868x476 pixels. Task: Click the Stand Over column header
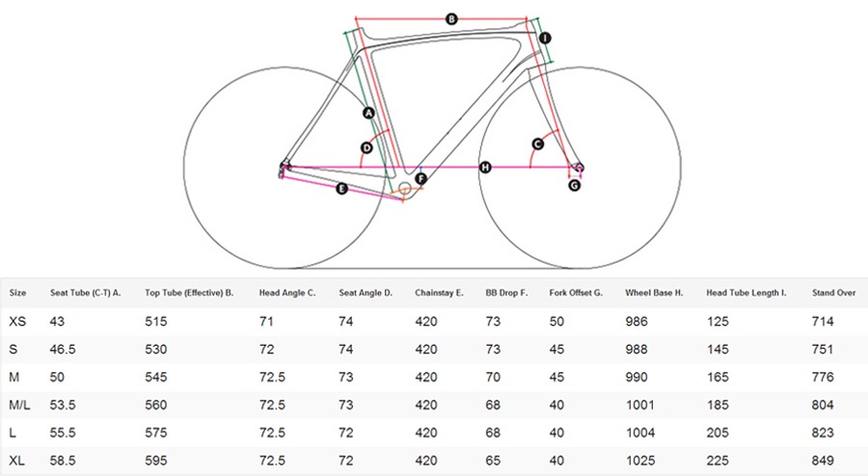pyautogui.click(x=833, y=293)
